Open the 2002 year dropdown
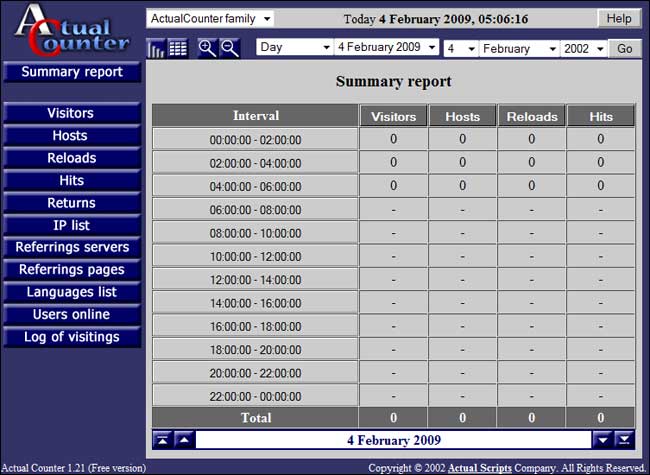Viewport: 650px width, 475px height. click(585, 48)
